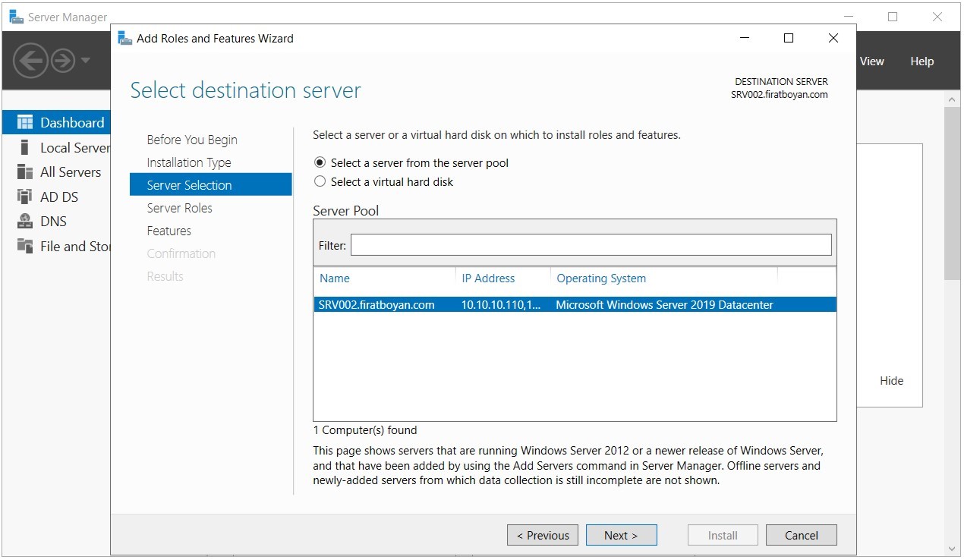
Task: Go to Server Selection wizard step
Action: [211, 185]
